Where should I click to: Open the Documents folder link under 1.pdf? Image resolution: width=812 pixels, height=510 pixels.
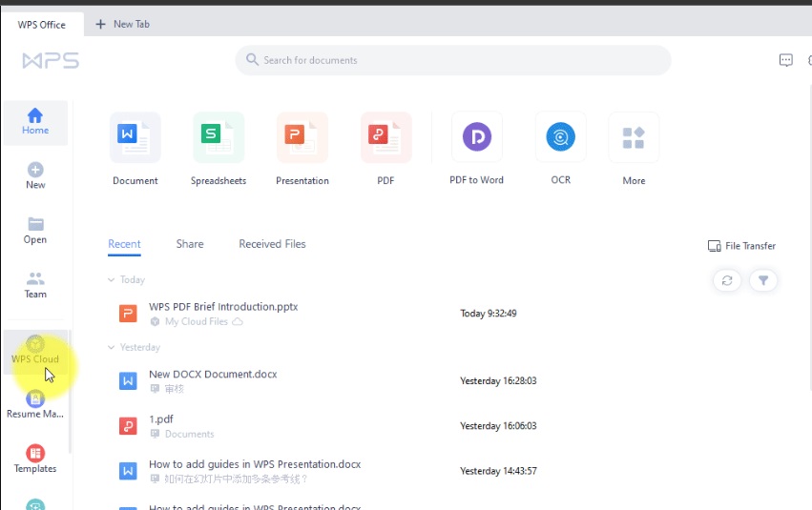tap(190, 434)
